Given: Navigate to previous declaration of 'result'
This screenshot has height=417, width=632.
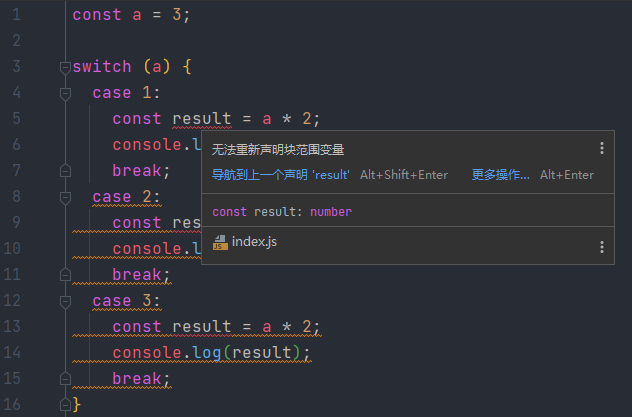Looking at the screenshot, I should [281, 175].
